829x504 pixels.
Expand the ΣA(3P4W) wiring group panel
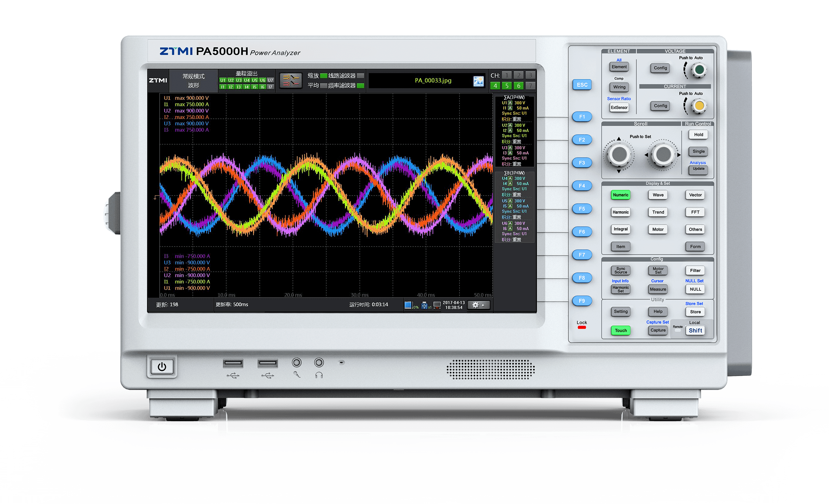point(514,97)
